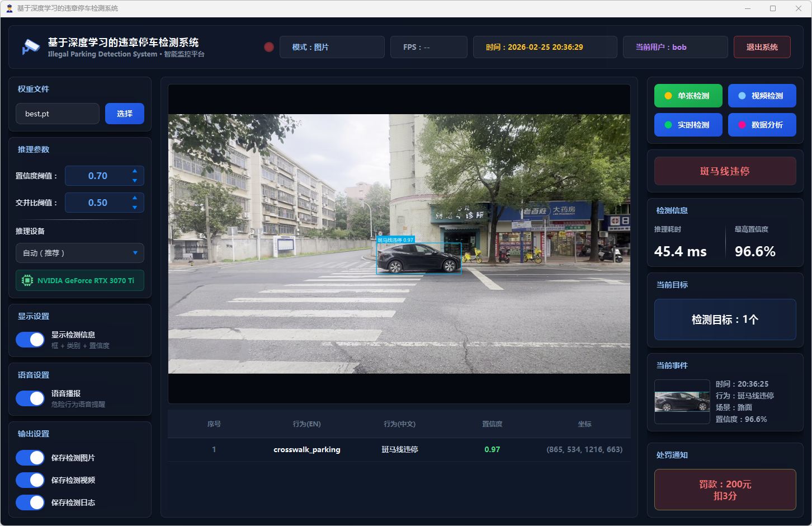Click the app icon in title bar

coord(9,8)
